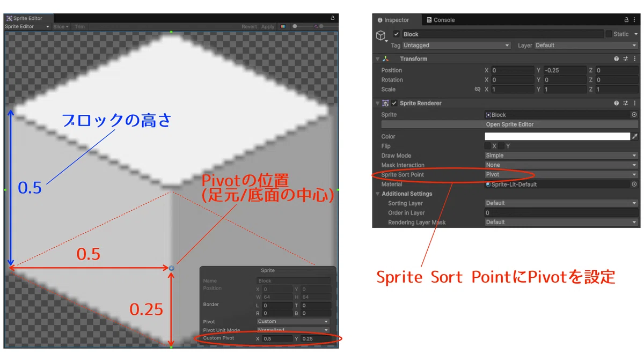Open Sprite Renderer three-dot menu

tap(635, 103)
